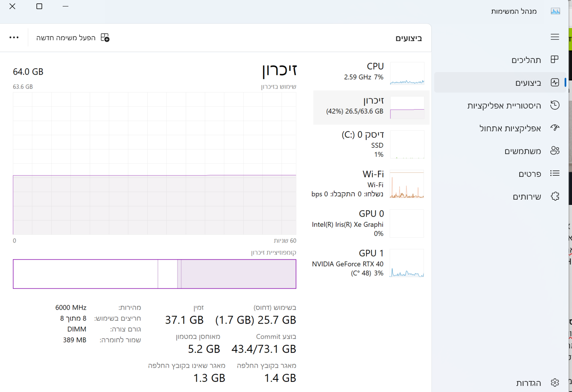Click the דיסק 0 (C:) SSD entry

371,145
